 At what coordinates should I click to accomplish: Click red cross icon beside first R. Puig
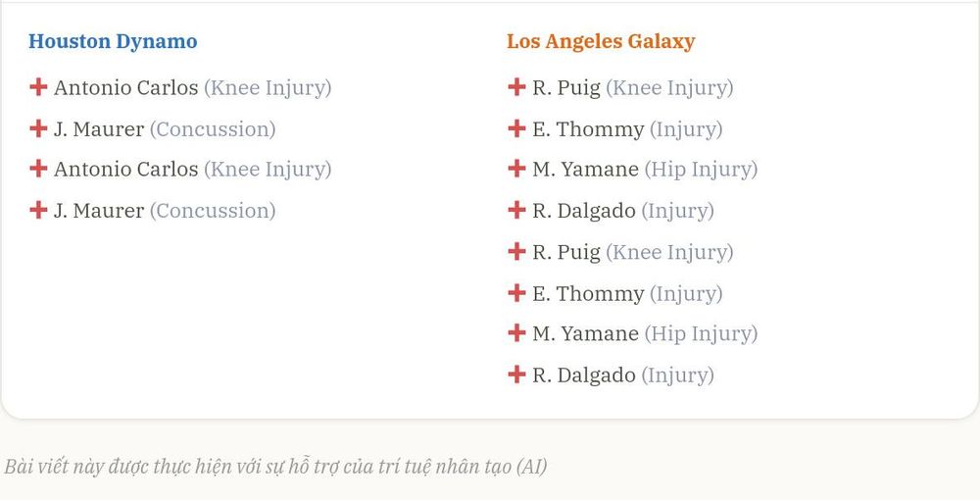click(516, 87)
